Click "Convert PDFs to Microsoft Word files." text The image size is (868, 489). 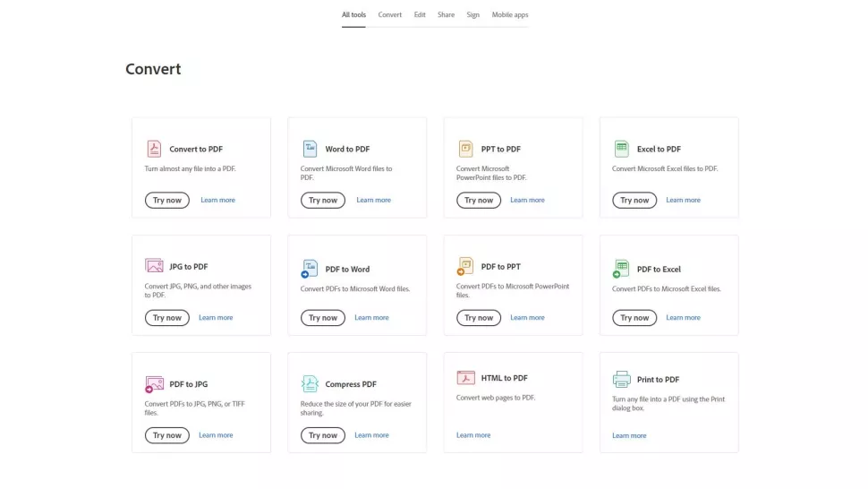coord(355,288)
